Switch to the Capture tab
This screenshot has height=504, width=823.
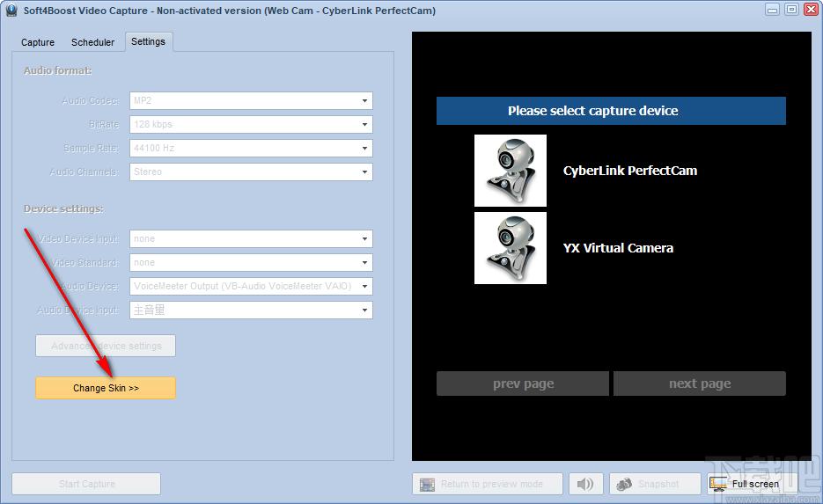[x=38, y=42]
